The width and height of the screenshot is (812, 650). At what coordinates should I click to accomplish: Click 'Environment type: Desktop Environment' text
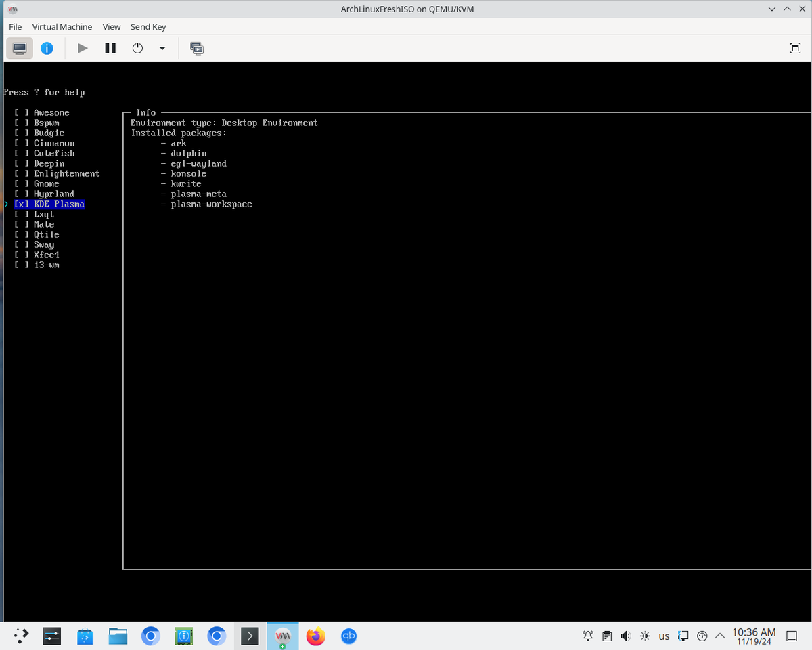click(x=224, y=123)
